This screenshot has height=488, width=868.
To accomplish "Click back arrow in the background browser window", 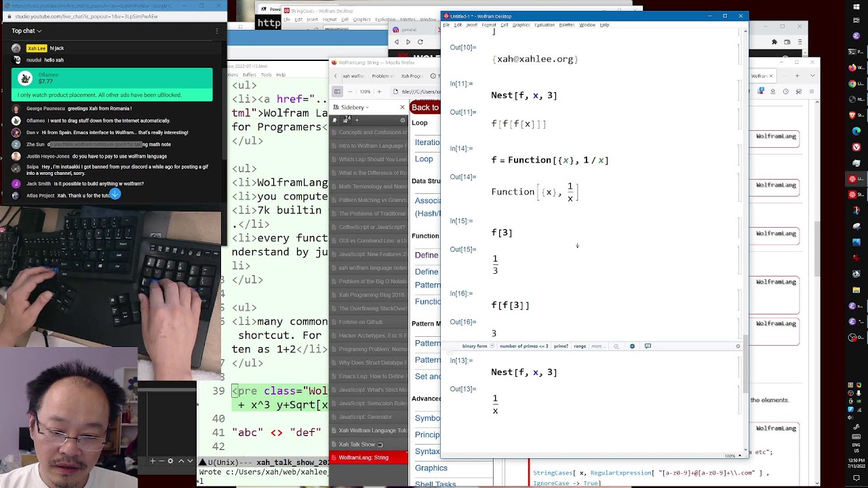I will (397, 42).
